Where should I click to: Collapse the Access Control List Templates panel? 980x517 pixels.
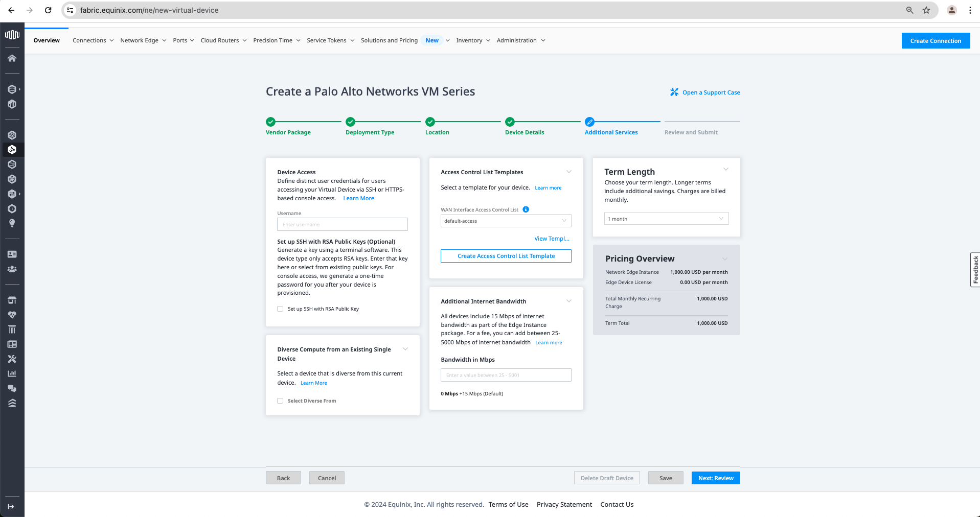click(569, 172)
